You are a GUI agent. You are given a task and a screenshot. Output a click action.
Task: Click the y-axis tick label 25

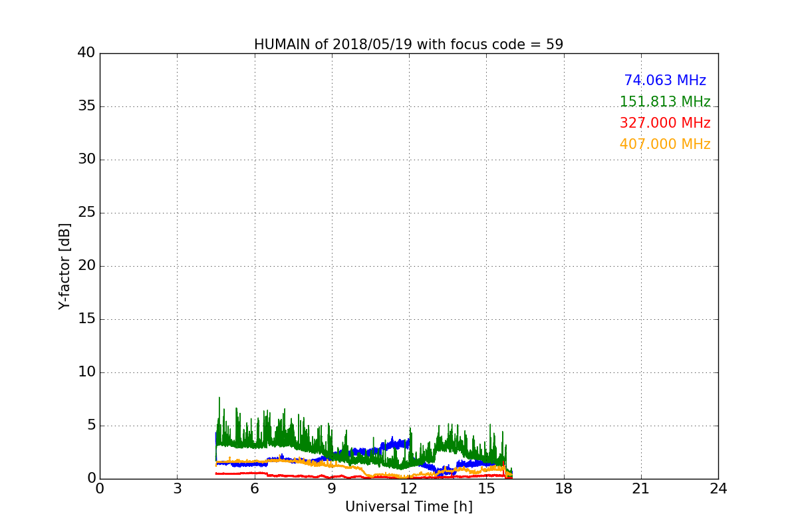(x=86, y=213)
